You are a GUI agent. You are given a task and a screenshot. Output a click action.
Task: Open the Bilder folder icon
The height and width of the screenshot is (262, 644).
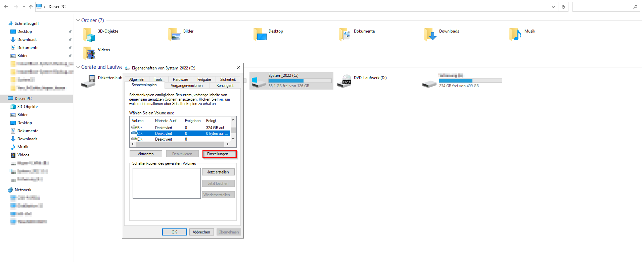[174, 35]
